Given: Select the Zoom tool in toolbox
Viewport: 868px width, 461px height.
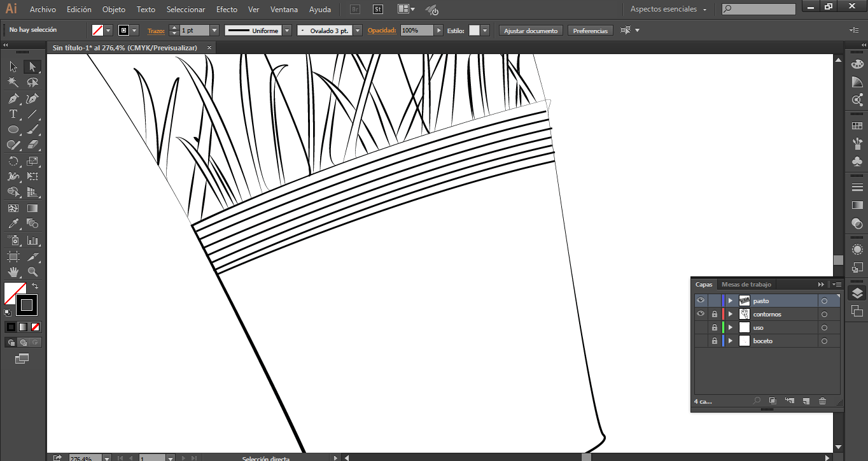Looking at the screenshot, I should click(32, 272).
